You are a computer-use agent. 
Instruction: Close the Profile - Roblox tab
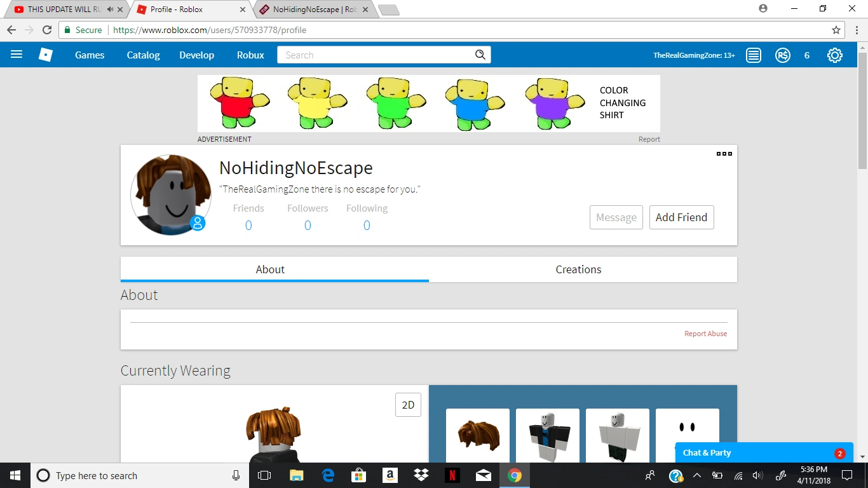pyautogui.click(x=242, y=10)
